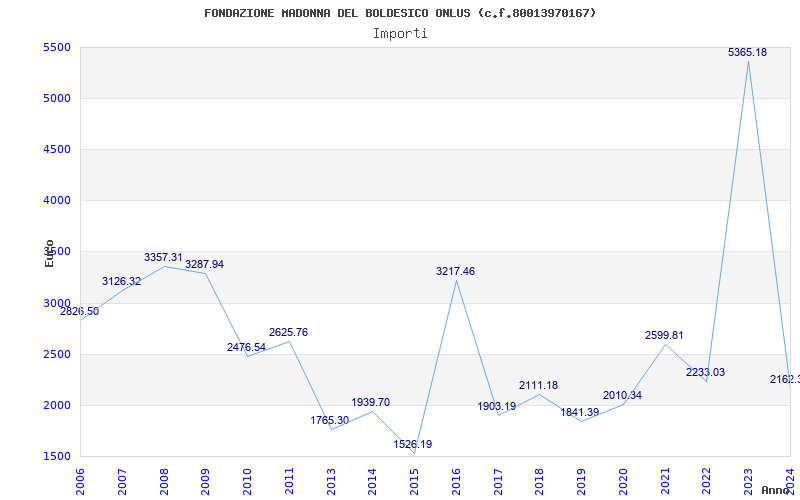Click x-axis year label 2013

click(x=331, y=481)
